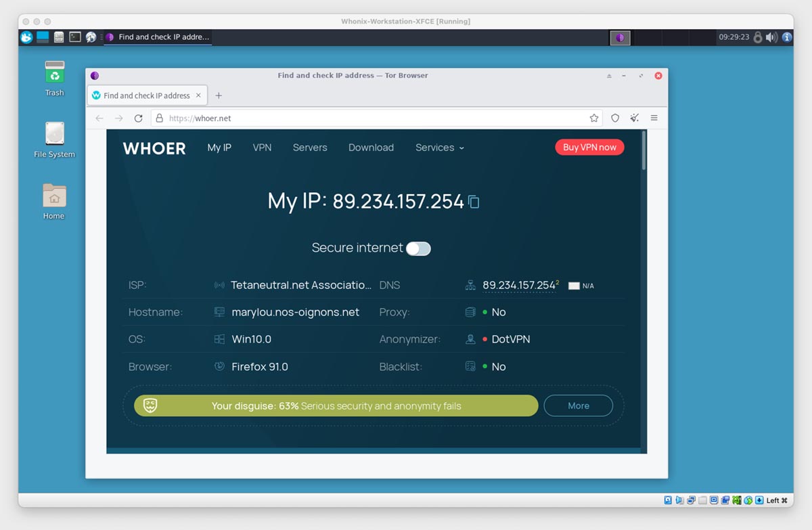The height and width of the screenshot is (530, 812).
Task: Click the VirtualBox mouse integration globe icon
Action: pyautogui.click(x=748, y=500)
